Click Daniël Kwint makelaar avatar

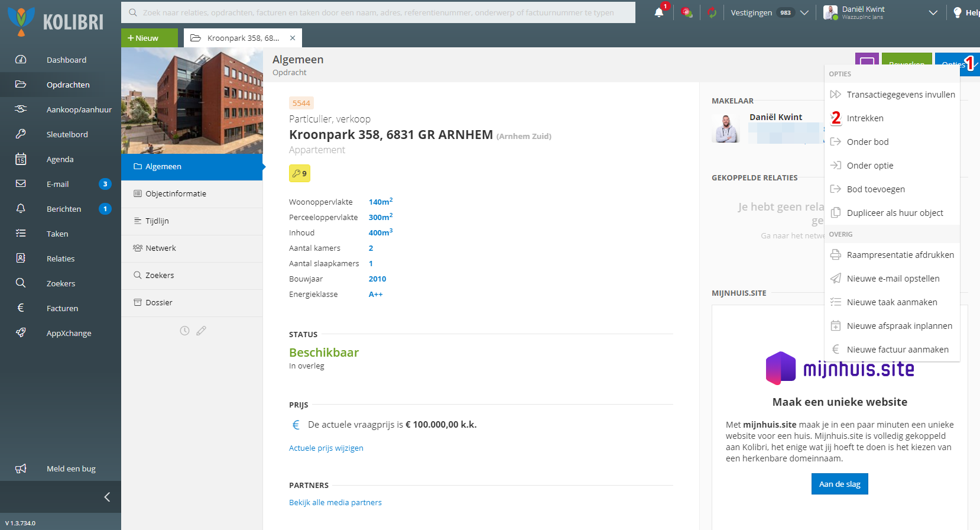(726, 128)
